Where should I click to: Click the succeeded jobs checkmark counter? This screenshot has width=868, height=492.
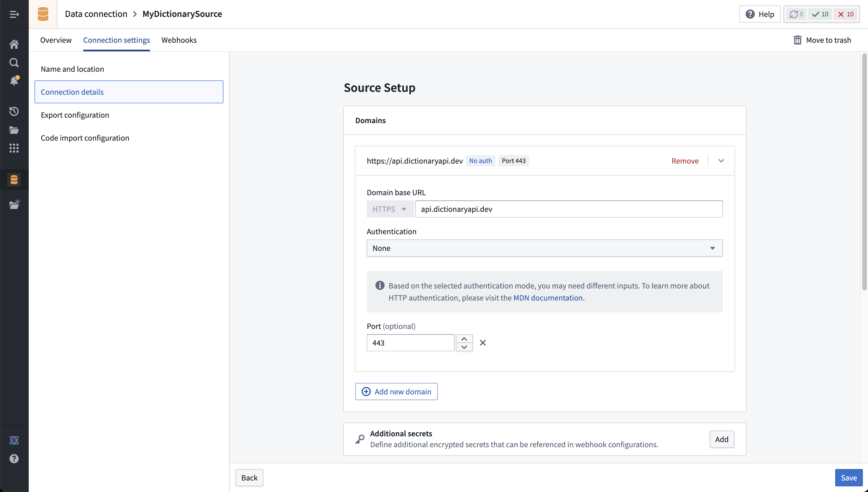(820, 14)
